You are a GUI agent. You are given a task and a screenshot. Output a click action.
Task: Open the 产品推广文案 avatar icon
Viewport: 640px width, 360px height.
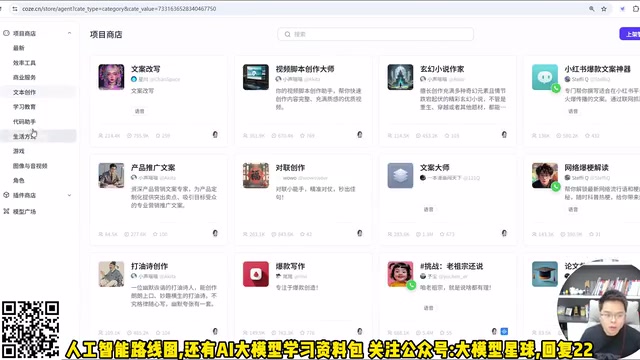[111, 176]
